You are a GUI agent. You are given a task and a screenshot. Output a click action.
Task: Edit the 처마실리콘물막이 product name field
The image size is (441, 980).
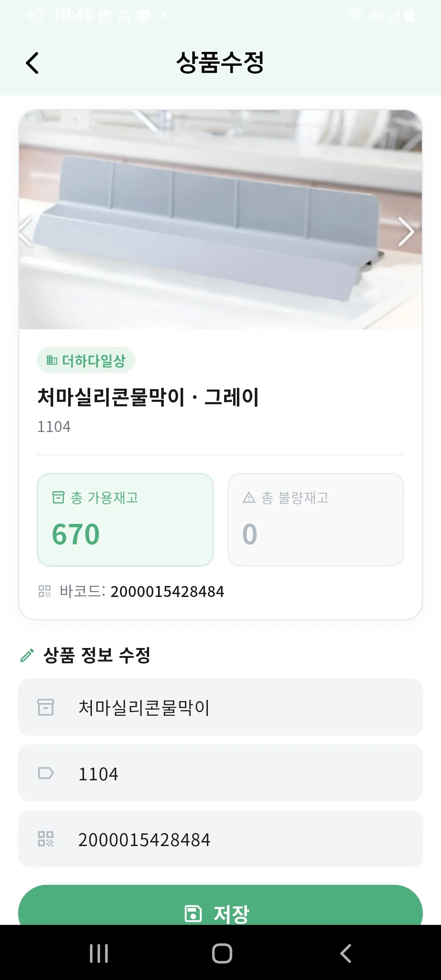245,707
